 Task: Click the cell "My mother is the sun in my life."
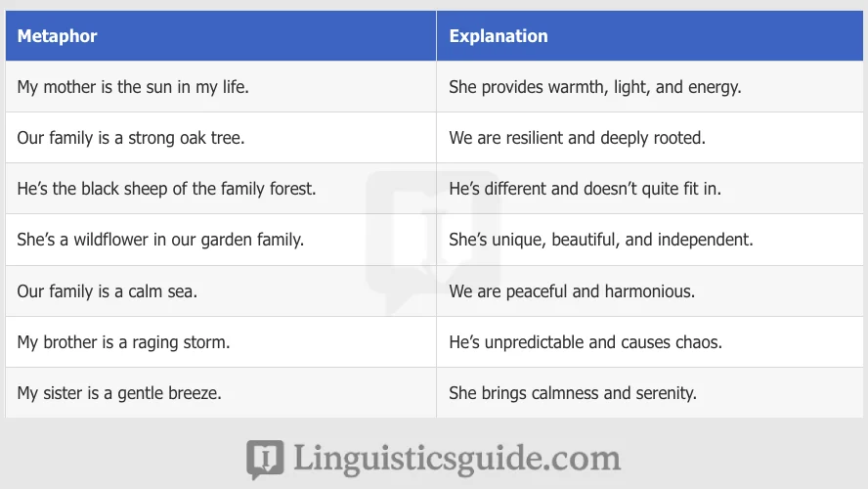pos(133,87)
